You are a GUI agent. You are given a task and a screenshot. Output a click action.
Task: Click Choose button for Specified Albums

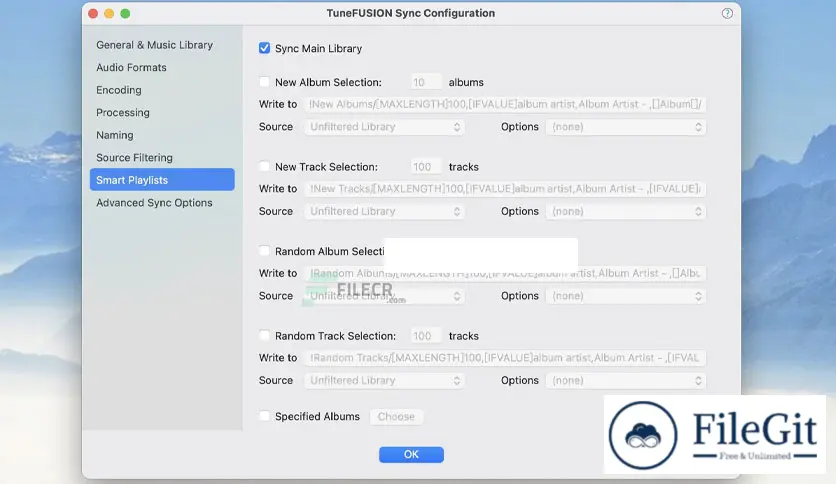396,416
